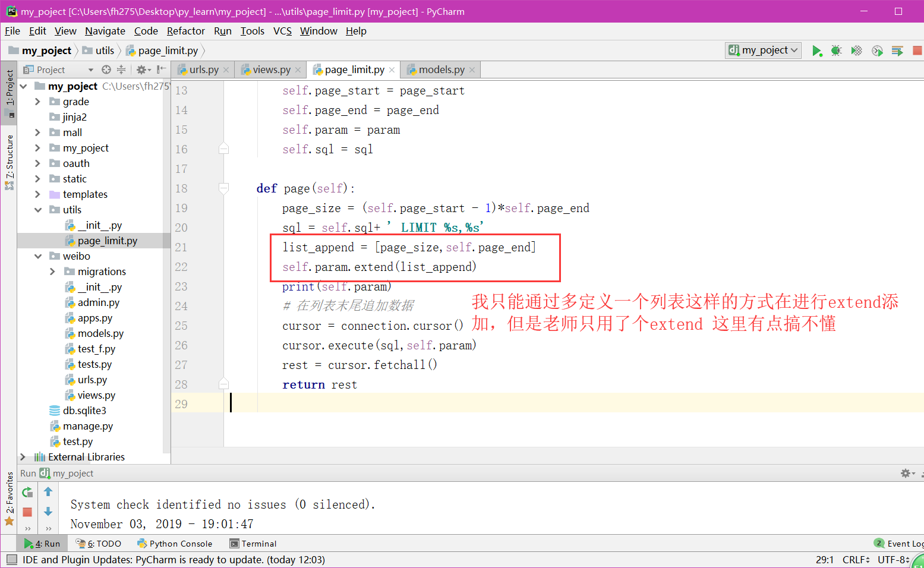Screen dimensions: 924x568
Task: Open the VCS menu
Action: pyautogui.click(x=282, y=31)
